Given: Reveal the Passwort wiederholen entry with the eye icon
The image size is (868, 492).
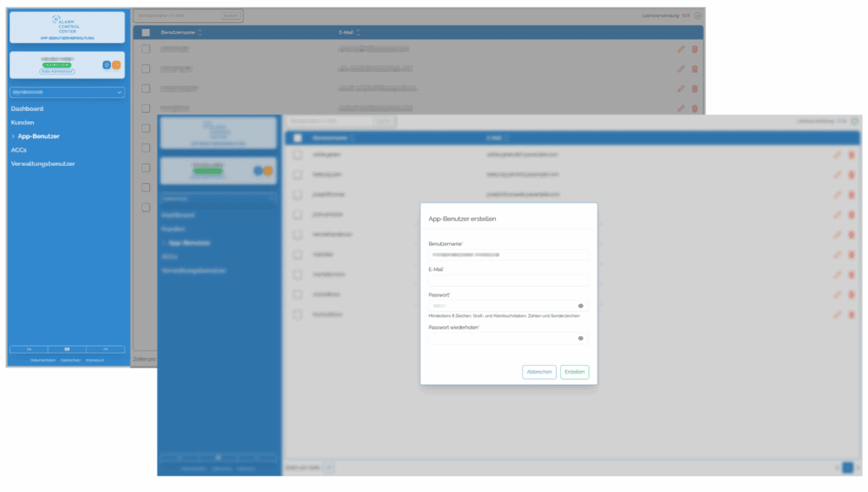Looking at the screenshot, I should (x=581, y=338).
